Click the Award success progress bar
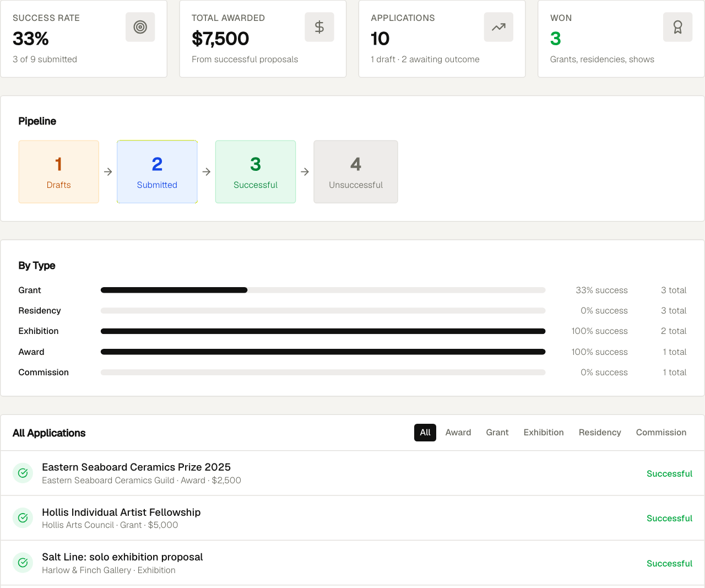The image size is (705, 588). (x=323, y=352)
